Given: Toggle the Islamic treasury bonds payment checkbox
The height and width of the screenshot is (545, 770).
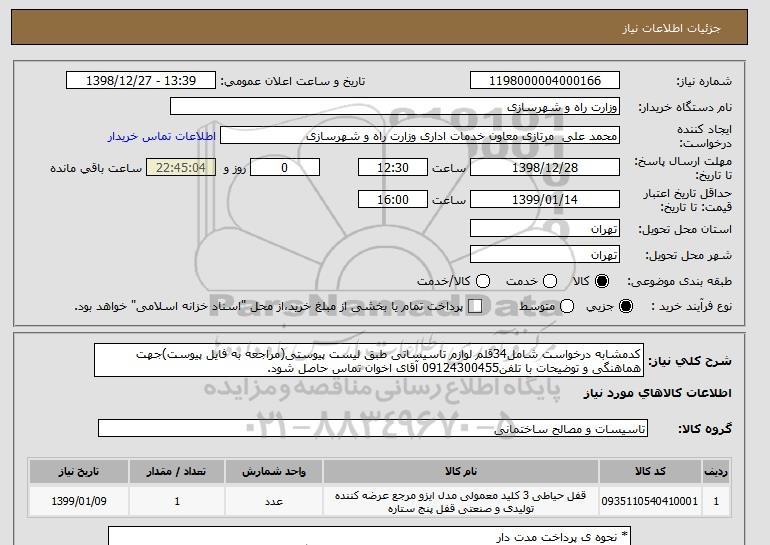Looking at the screenshot, I should click(475, 306).
